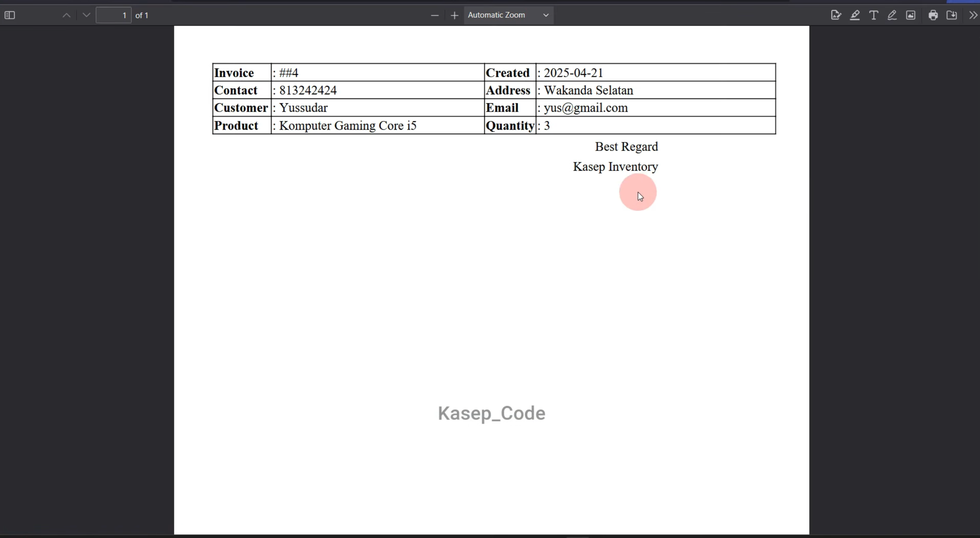Image resolution: width=980 pixels, height=538 pixels.
Task: Click the 'Invoice' label cell
Action: tap(242, 73)
